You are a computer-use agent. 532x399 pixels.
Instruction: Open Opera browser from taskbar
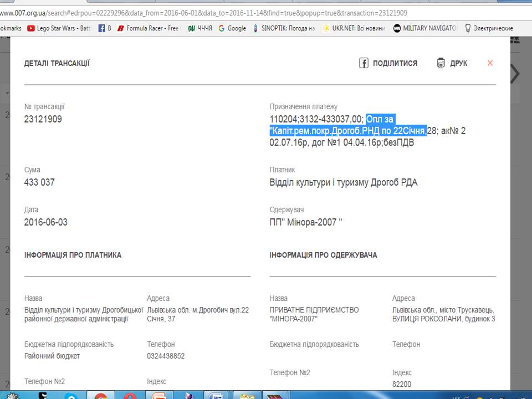pyautogui.click(x=130, y=396)
